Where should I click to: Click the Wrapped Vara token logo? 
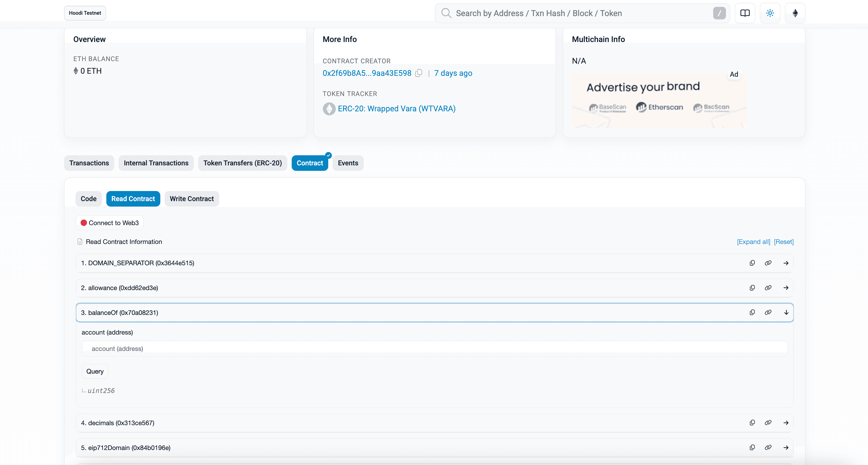[x=329, y=109]
